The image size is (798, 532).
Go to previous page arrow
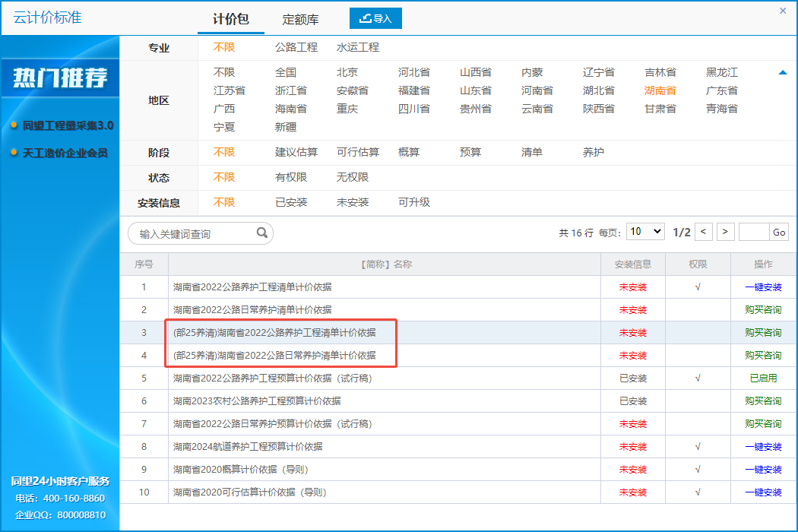tap(705, 232)
